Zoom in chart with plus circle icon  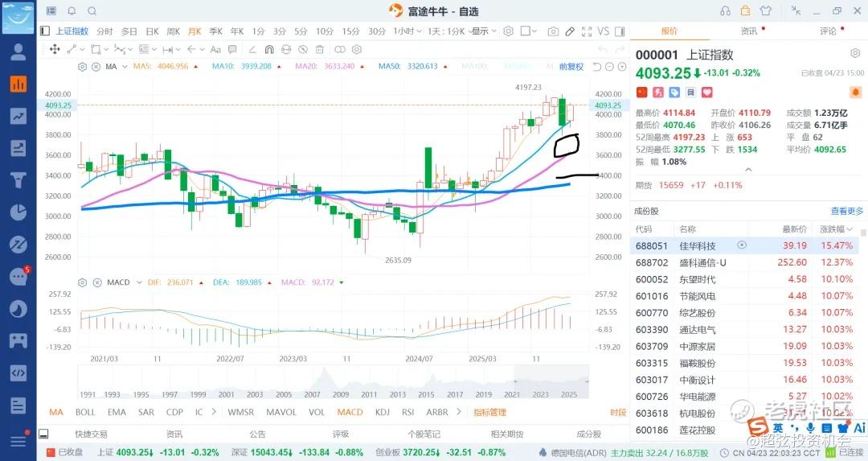pyautogui.click(x=622, y=67)
